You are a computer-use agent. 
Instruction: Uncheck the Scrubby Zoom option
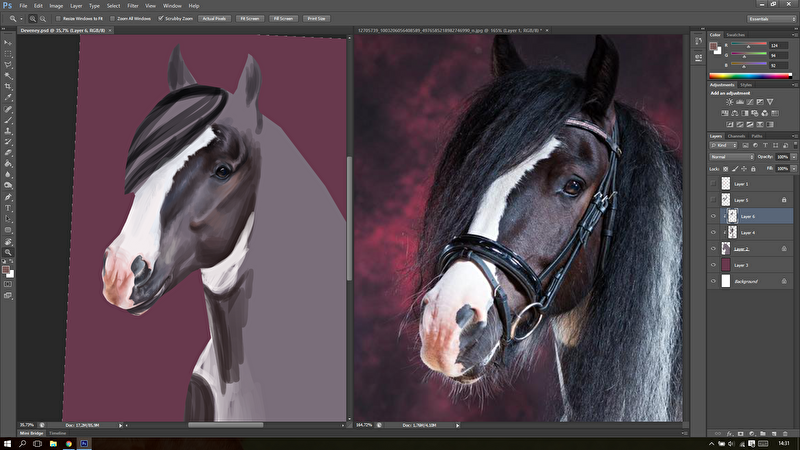(161, 18)
